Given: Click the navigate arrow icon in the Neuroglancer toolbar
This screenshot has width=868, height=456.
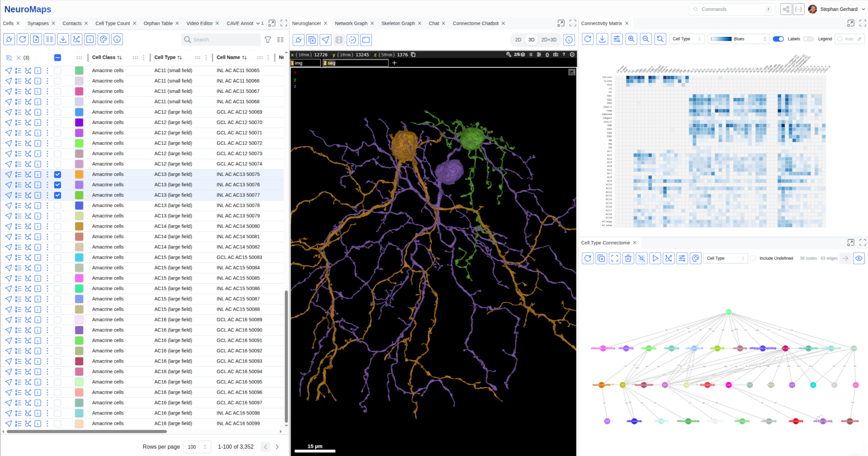Looking at the screenshot, I should (x=326, y=40).
